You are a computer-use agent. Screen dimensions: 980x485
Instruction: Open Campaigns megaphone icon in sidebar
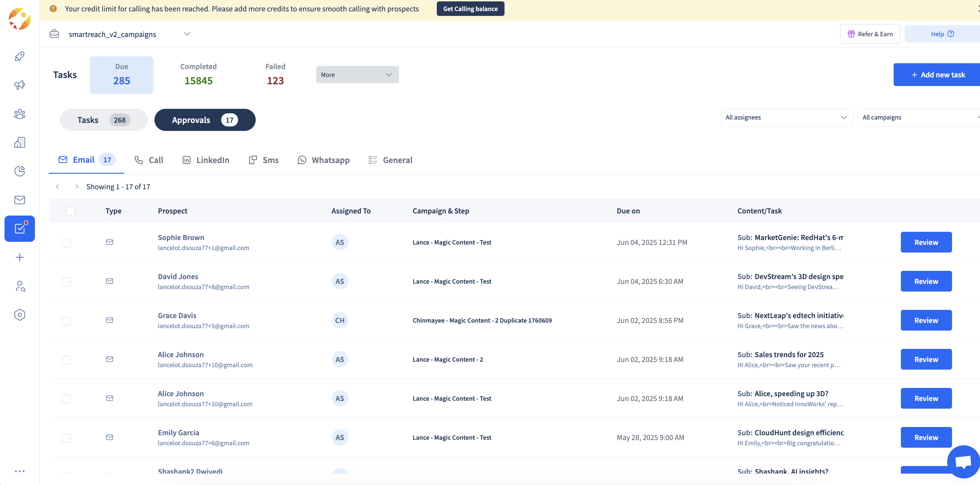[x=19, y=85]
